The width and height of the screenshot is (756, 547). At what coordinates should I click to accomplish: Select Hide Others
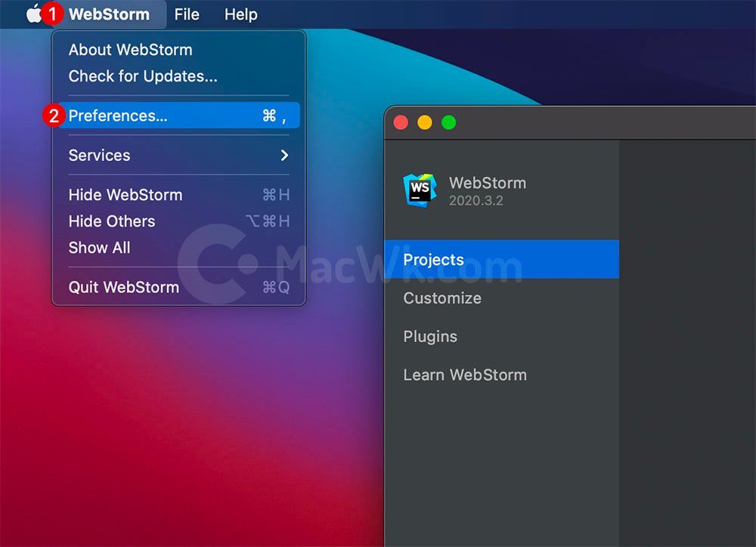(x=179, y=221)
